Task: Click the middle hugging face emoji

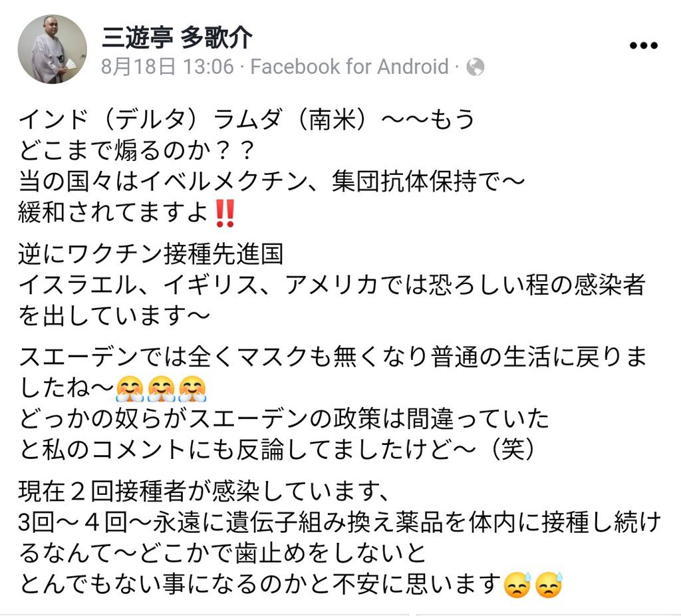Action: point(161,388)
